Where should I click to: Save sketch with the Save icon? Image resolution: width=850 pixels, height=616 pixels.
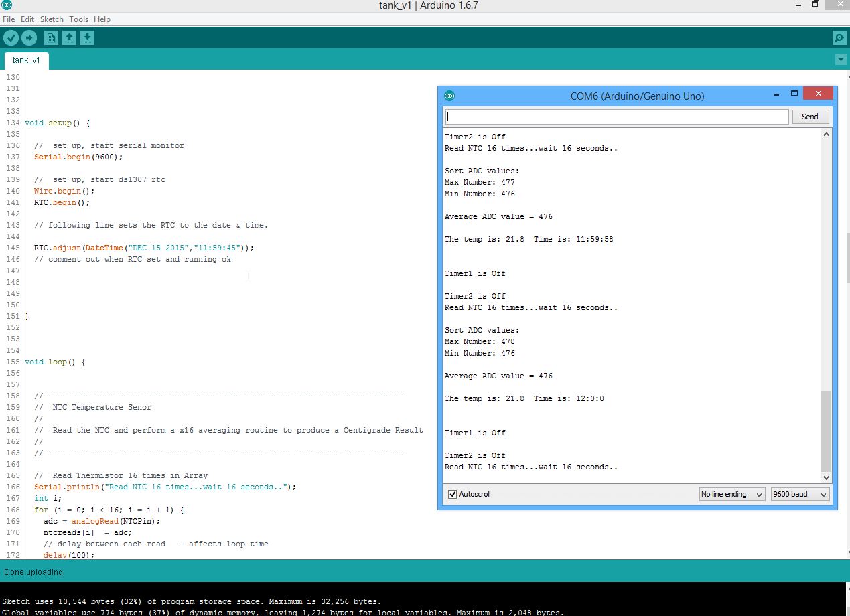[x=88, y=37]
